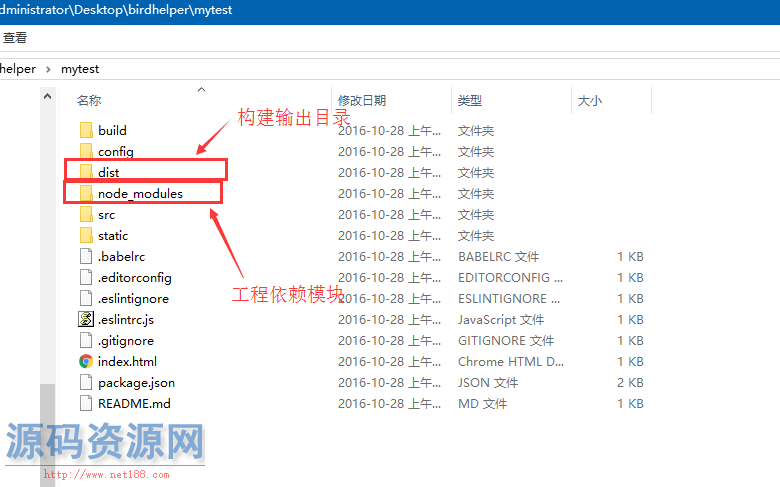This screenshot has width=780, height=487.
Task: Click the Chrome icon for index.html
Action: [x=85, y=362]
